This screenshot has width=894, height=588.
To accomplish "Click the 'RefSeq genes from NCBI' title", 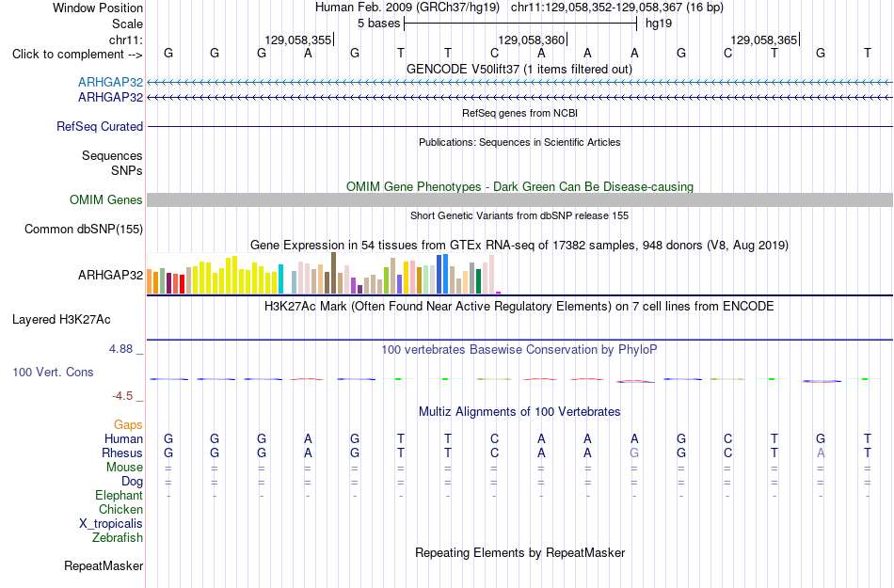I will click(520, 114).
